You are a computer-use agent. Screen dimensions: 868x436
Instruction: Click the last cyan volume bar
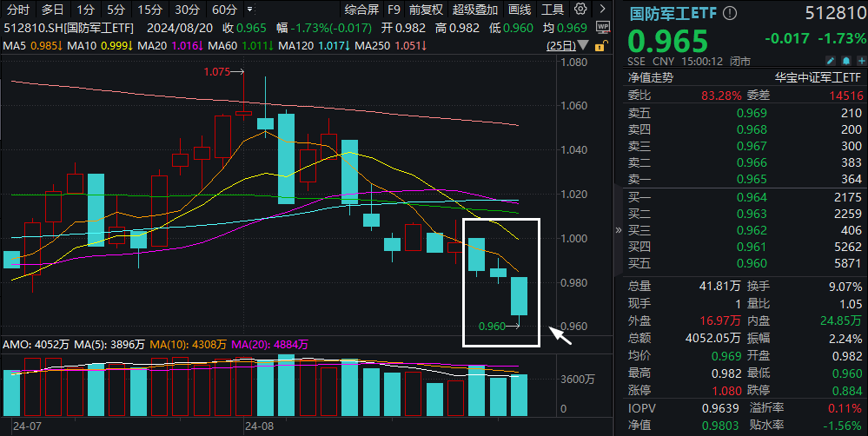tap(519, 393)
